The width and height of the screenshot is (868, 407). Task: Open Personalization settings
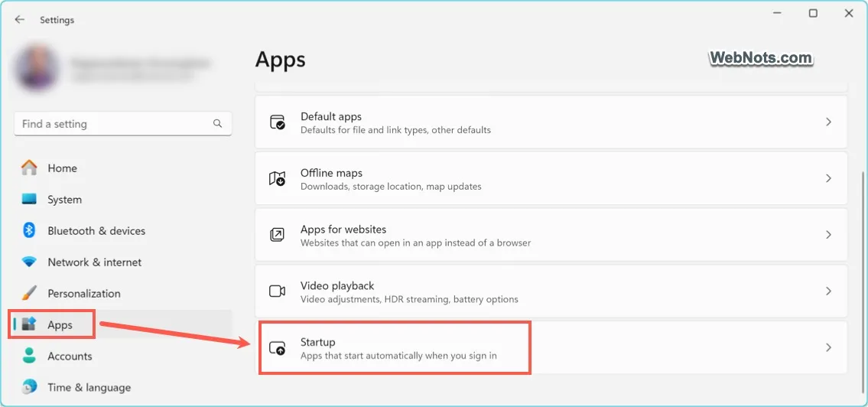pyautogui.click(x=123, y=294)
